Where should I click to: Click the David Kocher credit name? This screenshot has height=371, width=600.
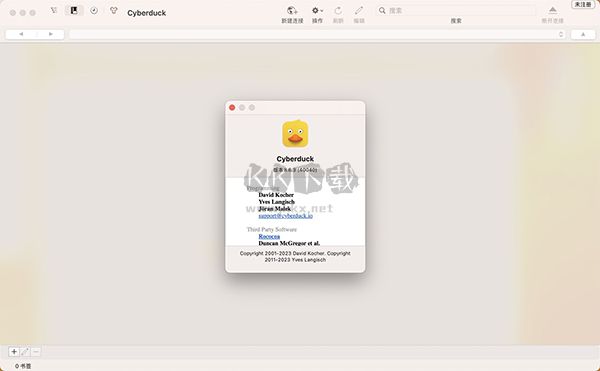[x=276, y=195]
